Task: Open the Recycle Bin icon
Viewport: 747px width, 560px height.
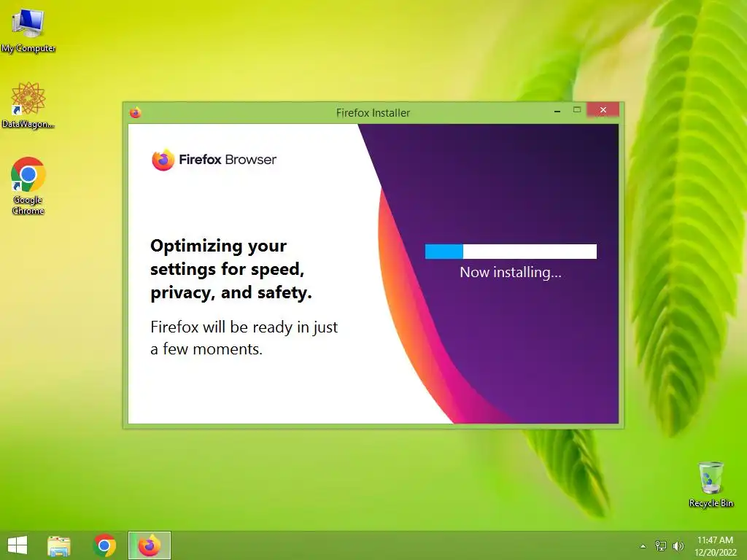Action: click(x=711, y=484)
